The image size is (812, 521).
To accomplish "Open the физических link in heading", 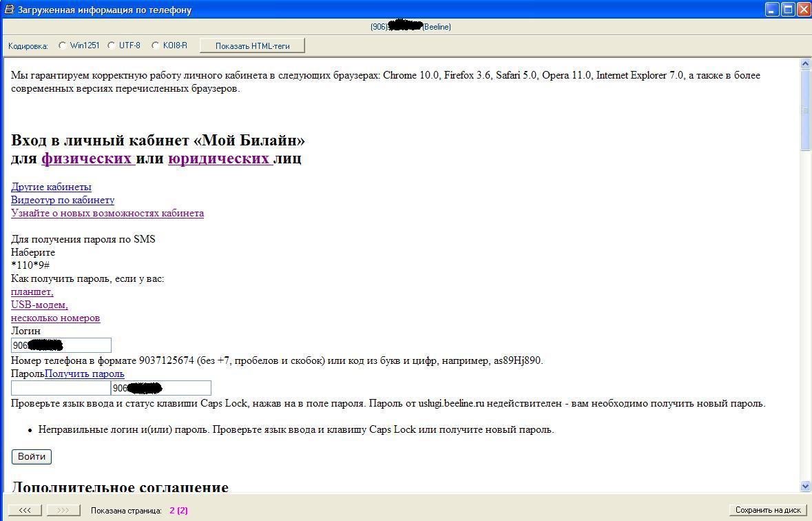I will 88,158.
